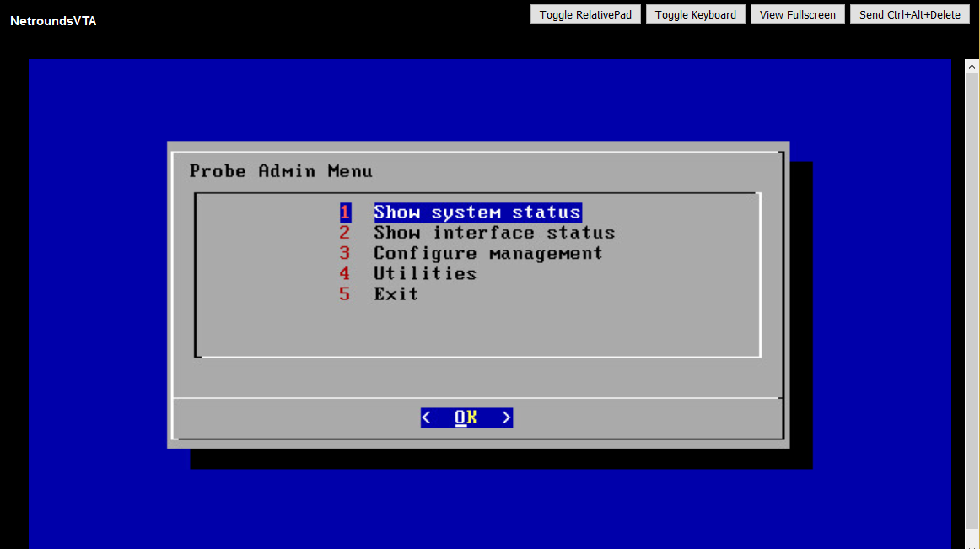Select menu item 1 Show system status
This screenshot has width=980, height=549.
477,212
